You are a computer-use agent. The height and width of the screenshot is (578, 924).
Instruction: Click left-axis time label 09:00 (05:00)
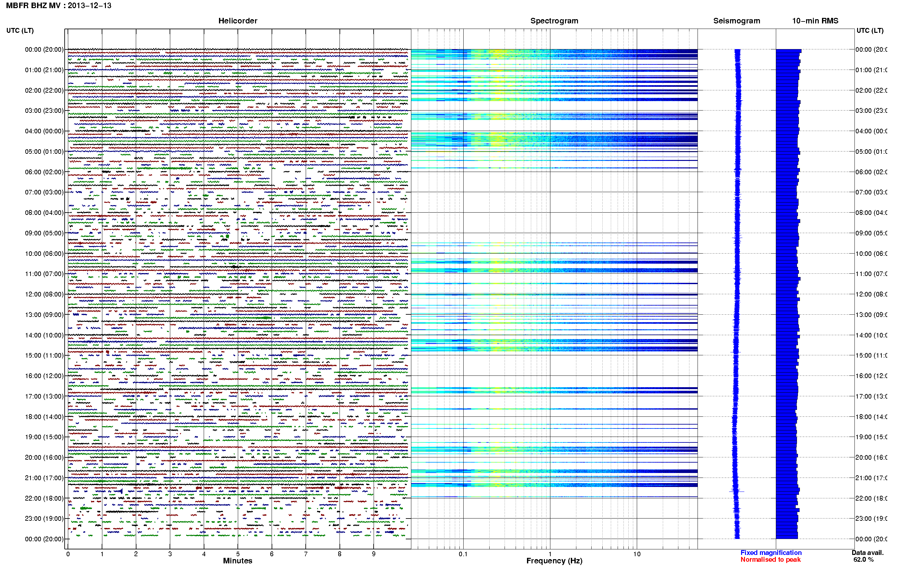click(44, 233)
